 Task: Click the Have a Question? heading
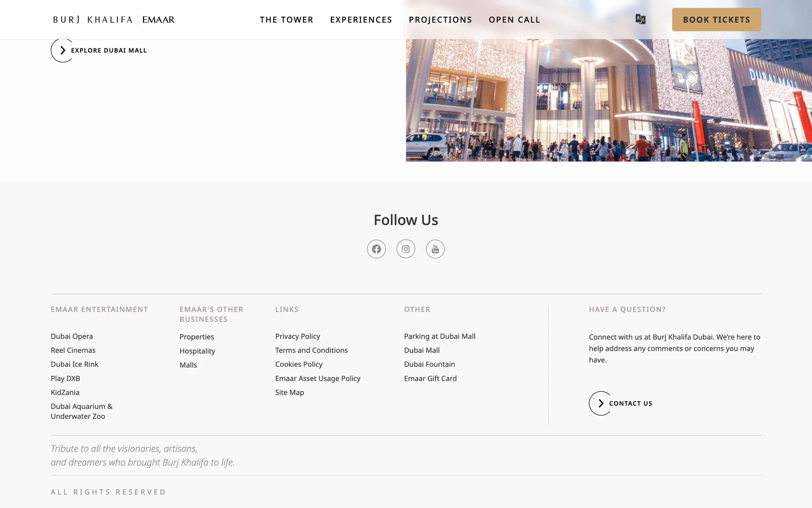coord(627,309)
